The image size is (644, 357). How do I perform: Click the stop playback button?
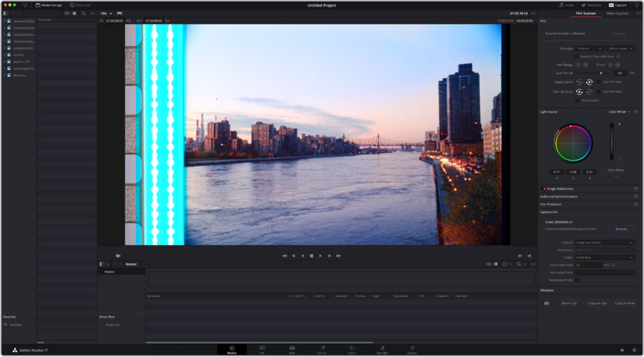click(311, 256)
